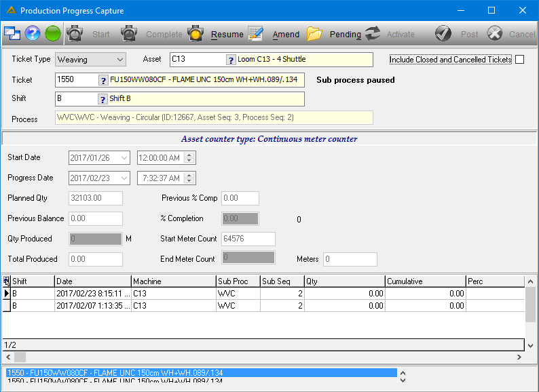Click the Resume toolbar label
The image size is (539, 392).
(x=227, y=35)
